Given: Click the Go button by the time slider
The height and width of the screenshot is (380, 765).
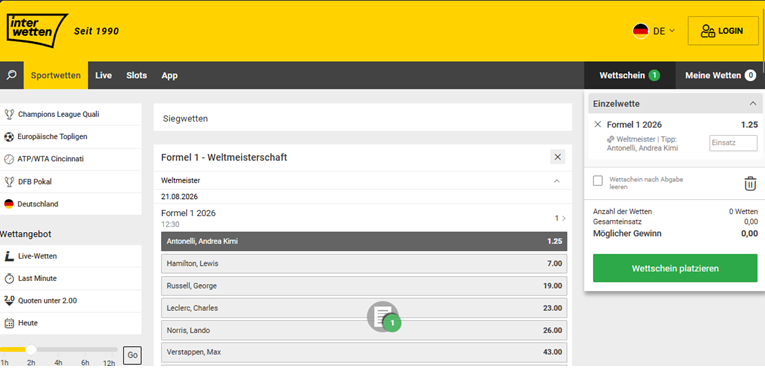Looking at the screenshot, I should tap(132, 355).
